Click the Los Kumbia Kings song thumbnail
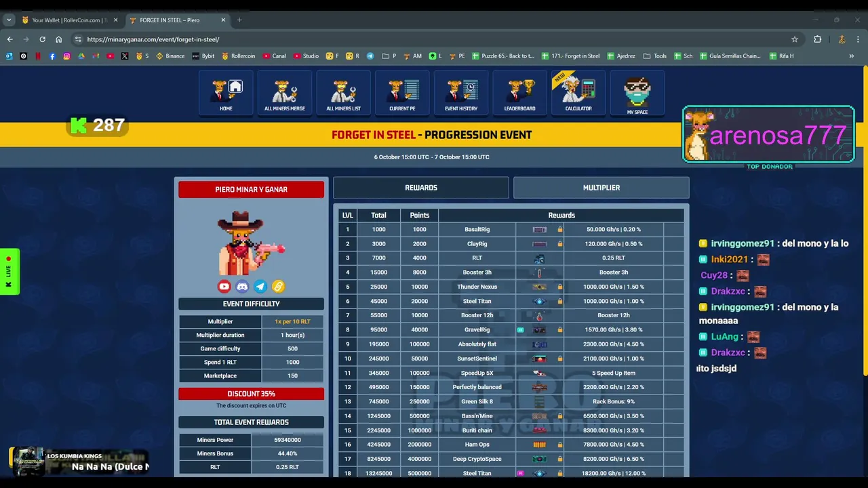The image size is (868, 488). coord(28,460)
